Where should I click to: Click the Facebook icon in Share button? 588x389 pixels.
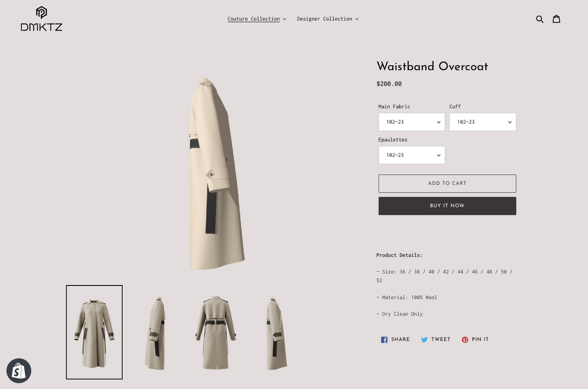tap(384, 339)
